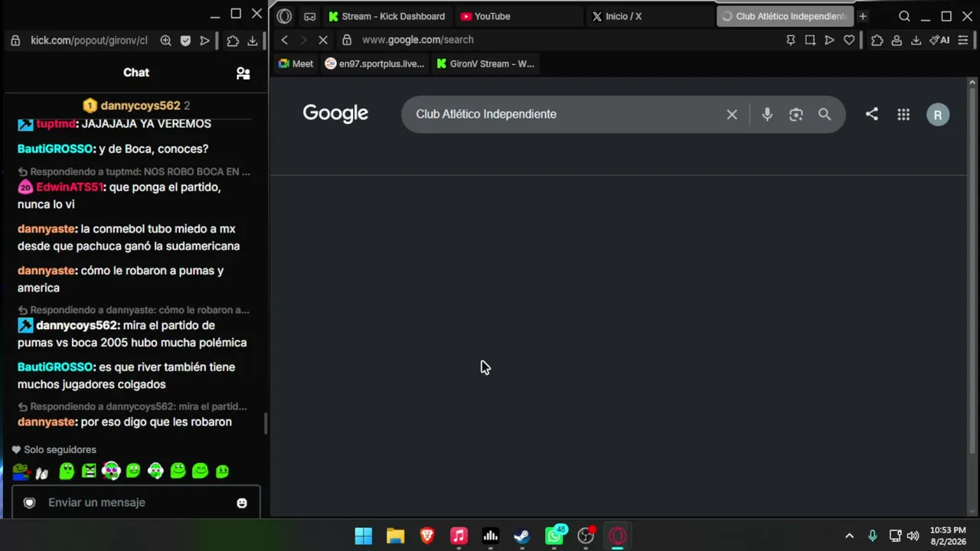Click username BautiGROSSO asking about Boca
980x551 pixels.
[x=55, y=148]
